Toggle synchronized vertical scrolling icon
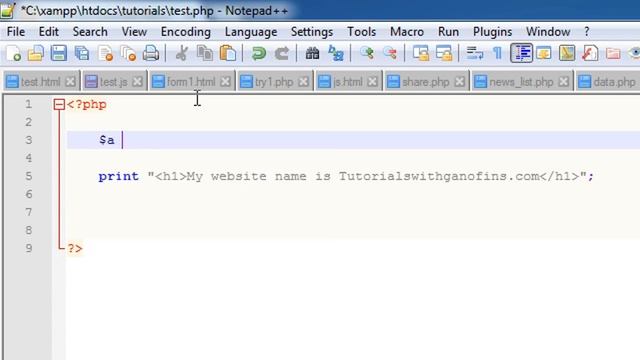Image resolution: width=640 pixels, height=360 pixels. (420, 53)
